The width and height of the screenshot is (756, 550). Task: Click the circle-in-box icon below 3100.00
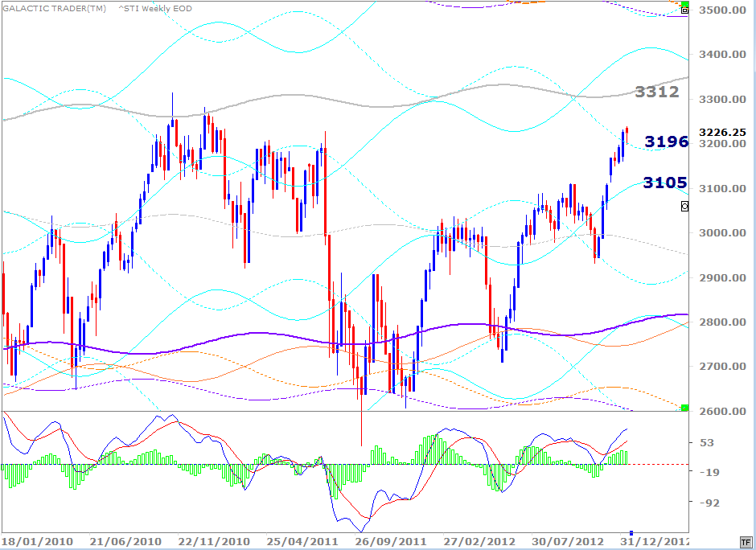[684, 207]
